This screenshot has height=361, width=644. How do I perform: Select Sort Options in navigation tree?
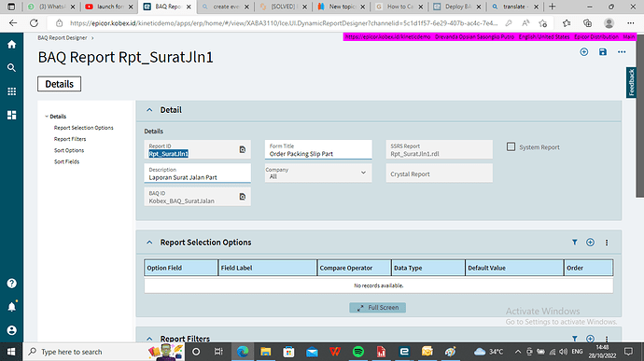click(x=69, y=150)
